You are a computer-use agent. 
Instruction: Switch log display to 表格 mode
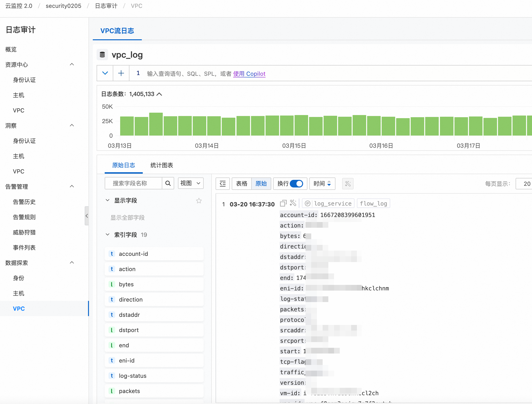click(x=241, y=184)
